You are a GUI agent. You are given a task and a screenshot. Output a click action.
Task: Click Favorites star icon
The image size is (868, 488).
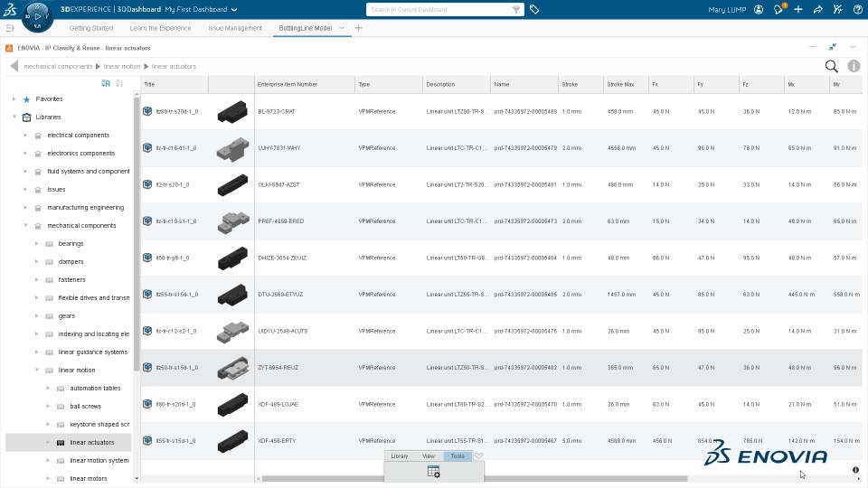coord(26,99)
